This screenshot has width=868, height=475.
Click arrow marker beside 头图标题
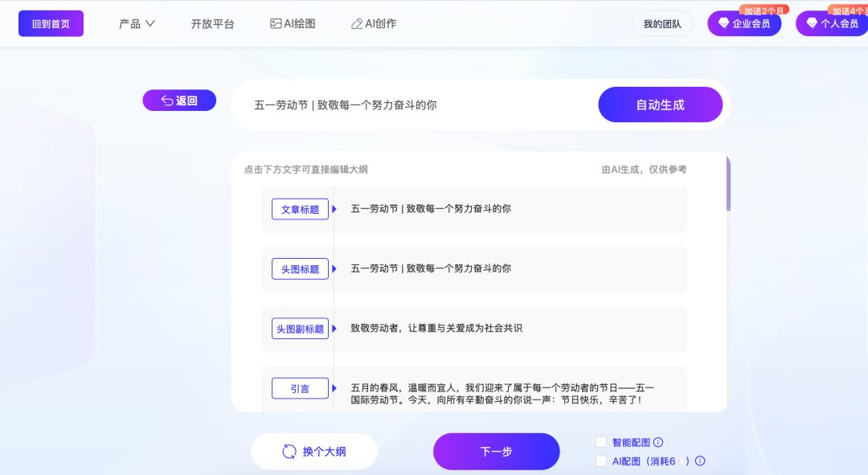click(x=334, y=269)
